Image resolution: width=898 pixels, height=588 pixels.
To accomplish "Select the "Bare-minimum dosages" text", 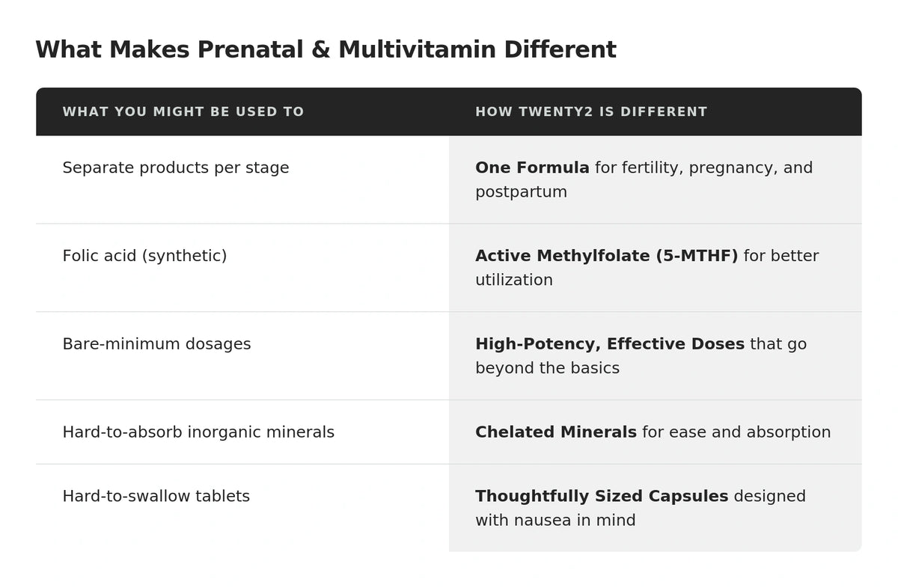I will 156,344.
